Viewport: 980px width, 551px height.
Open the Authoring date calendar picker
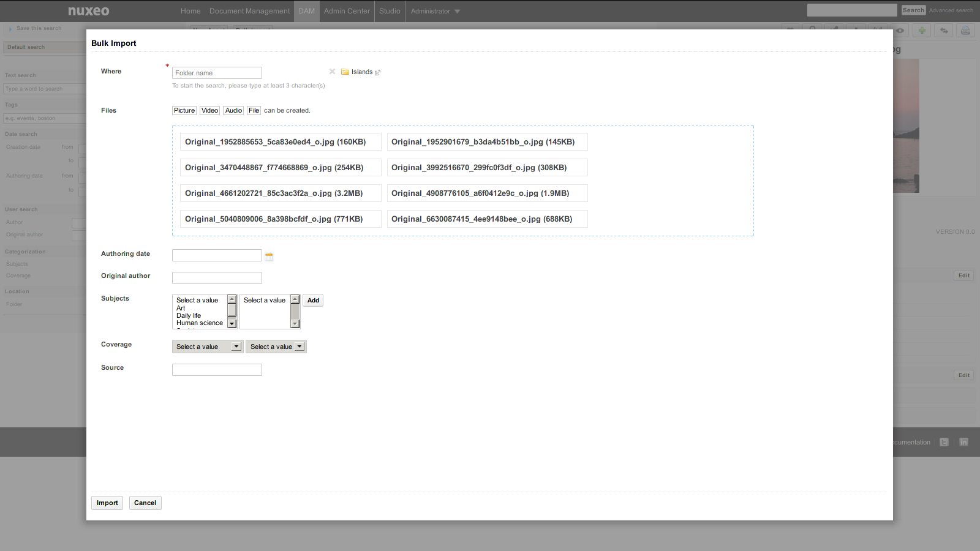pyautogui.click(x=269, y=257)
